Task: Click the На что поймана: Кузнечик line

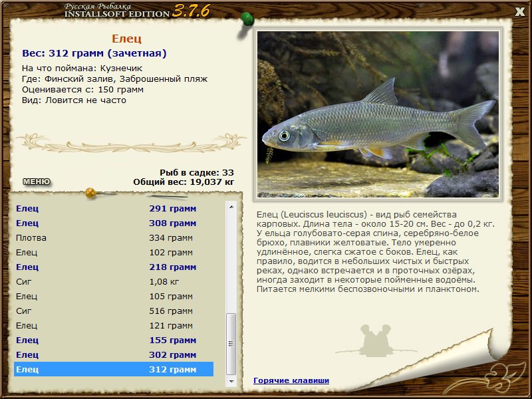Action: (x=82, y=68)
